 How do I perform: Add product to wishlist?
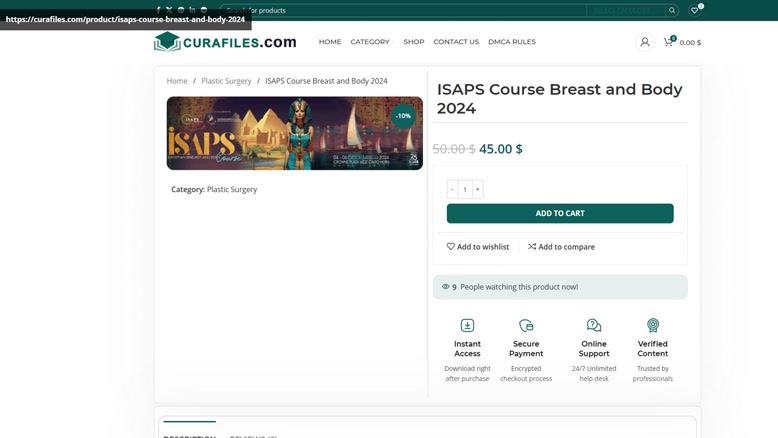[478, 247]
